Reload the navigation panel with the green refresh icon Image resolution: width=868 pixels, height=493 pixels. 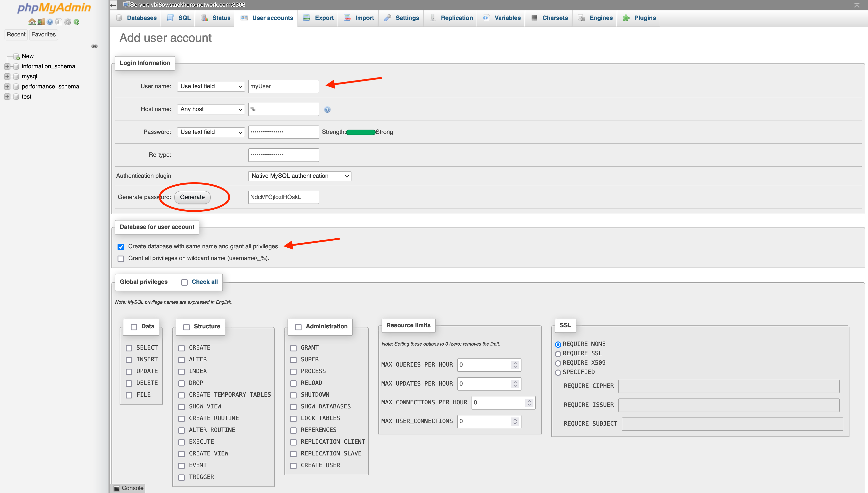77,22
